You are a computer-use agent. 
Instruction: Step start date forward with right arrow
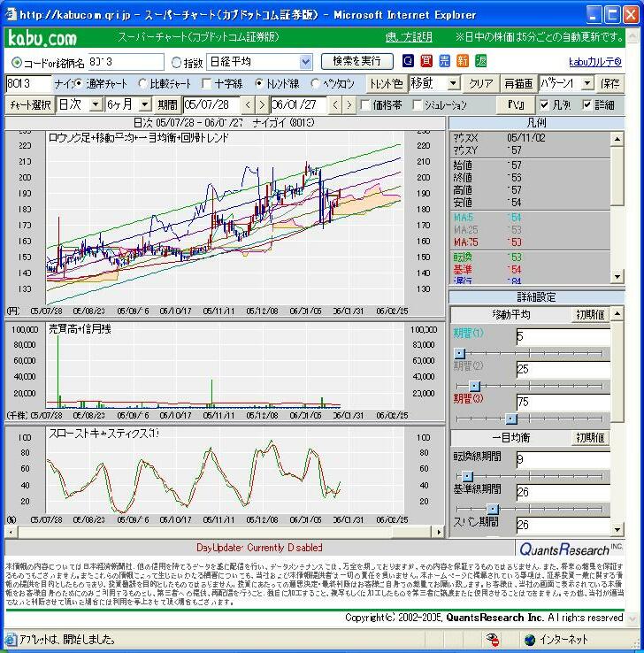click(x=262, y=104)
